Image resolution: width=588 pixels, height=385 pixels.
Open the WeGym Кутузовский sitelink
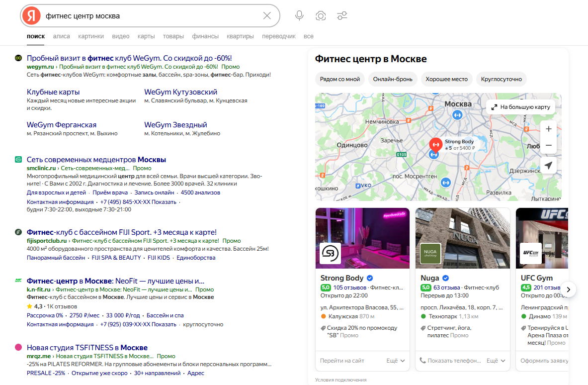tap(180, 92)
